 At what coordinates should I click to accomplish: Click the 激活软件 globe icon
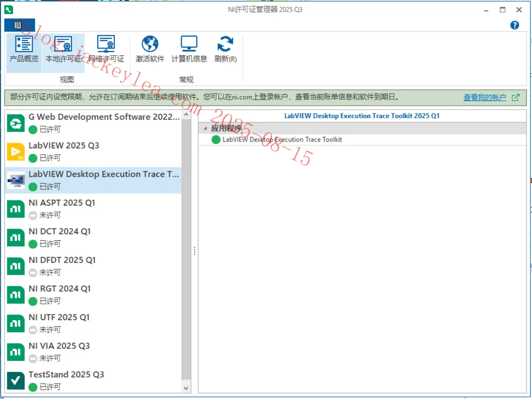150,44
